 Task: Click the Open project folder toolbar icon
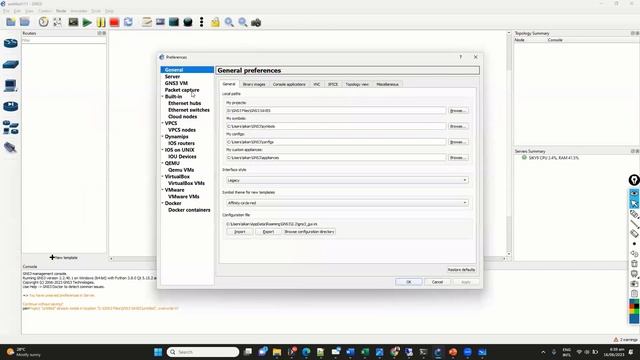(x=25, y=22)
